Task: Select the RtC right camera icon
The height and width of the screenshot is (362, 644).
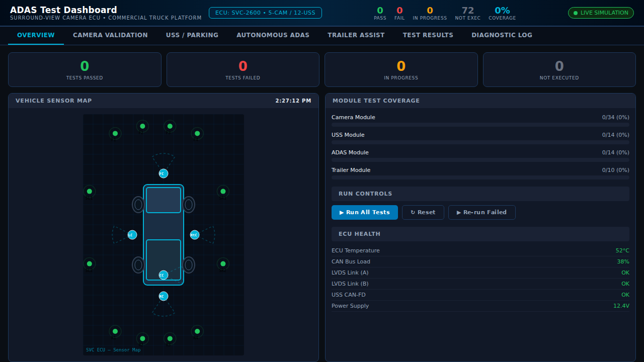Action: 195,234
